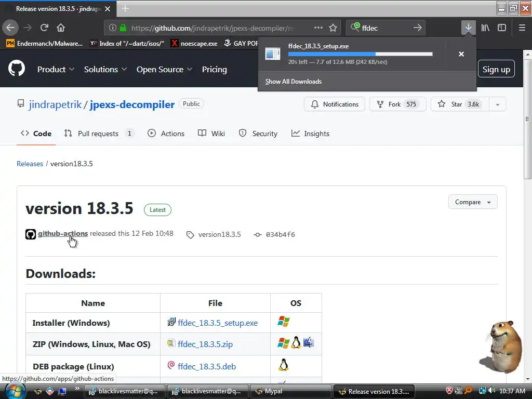Open commit 034b4f6
This screenshot has height=399, width=532.
tap(280, 234)
